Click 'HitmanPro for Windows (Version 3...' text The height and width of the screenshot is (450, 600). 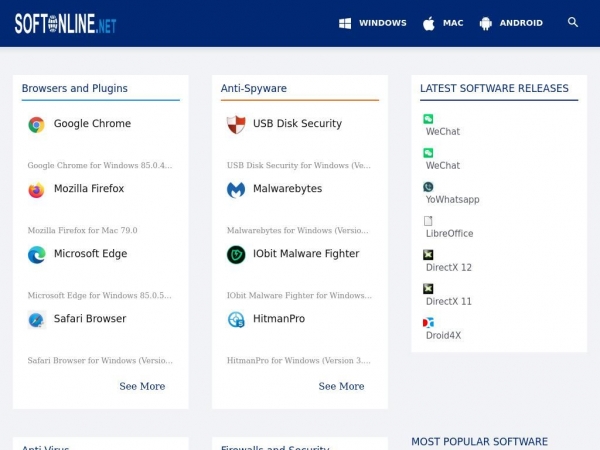pos(299,360)
